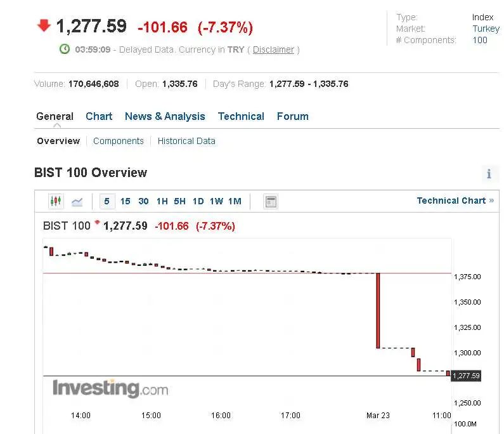
Task: Click the Investing.com logo watermark
Action: click(x=110, y=388)
